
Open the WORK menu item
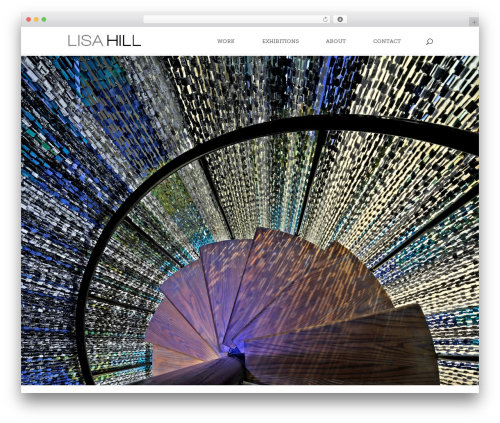coord(226,41)
